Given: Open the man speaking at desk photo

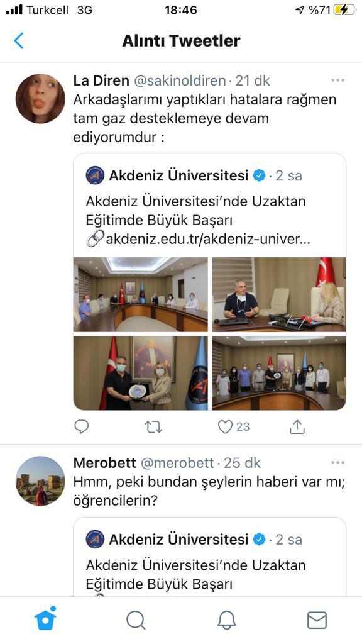Looking at the screenshot, I should [278, 294].
